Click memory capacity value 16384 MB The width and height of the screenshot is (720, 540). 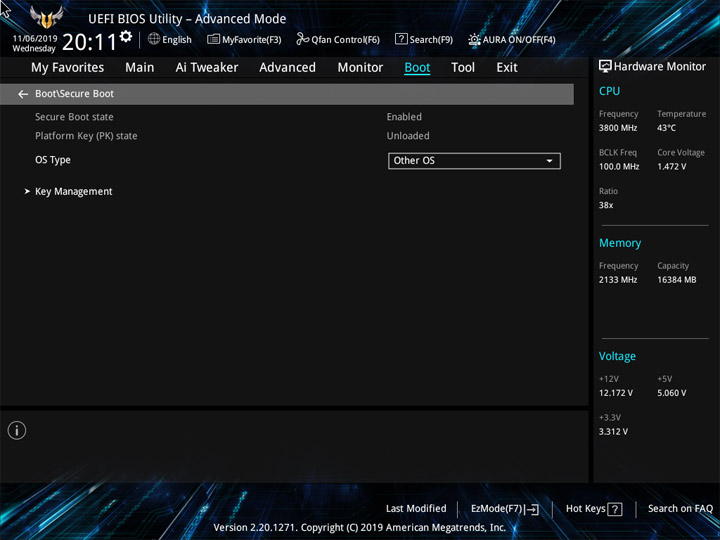click(x=677, y=280)
